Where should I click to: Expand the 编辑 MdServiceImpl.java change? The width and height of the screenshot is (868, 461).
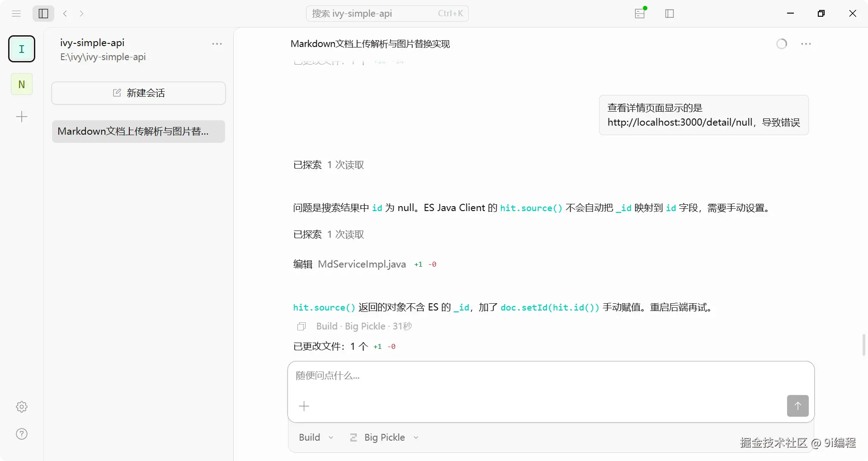pos(365,264)
